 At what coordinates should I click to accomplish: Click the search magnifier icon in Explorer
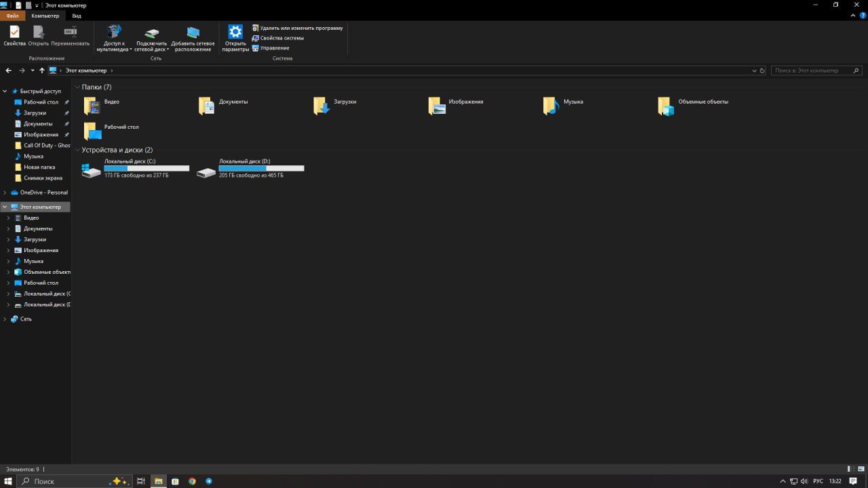click(856, 70)
